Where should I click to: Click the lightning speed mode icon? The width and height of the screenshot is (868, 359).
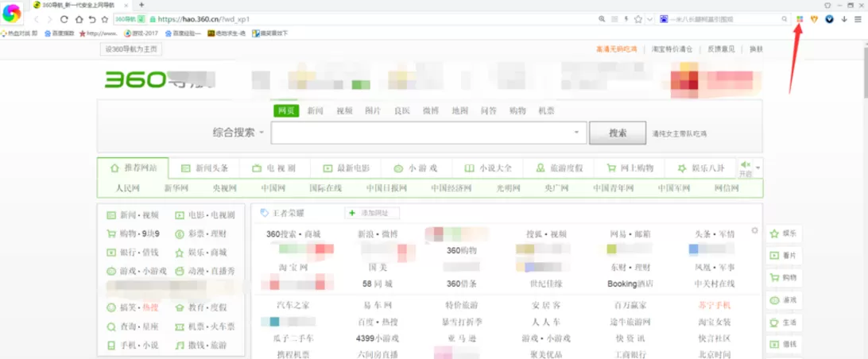[626, 19]
